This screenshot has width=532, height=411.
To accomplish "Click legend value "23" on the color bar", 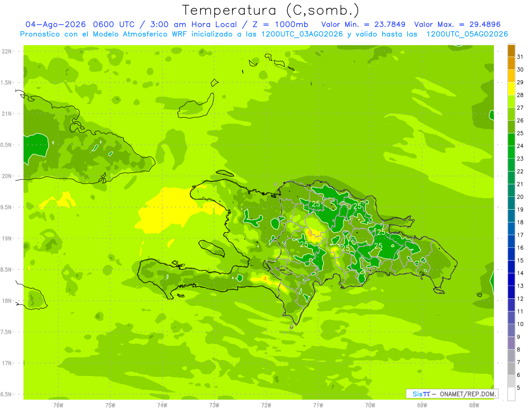I will (x=520, y=159).
